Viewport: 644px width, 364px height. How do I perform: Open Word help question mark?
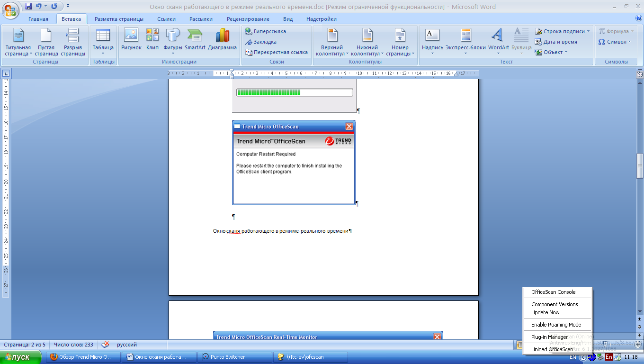coord(638,19)
